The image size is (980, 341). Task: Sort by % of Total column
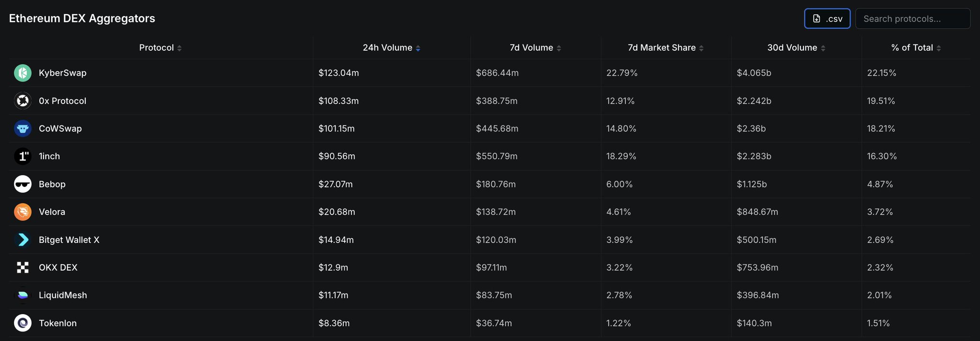pyautogui.click(x=916, y=48)
